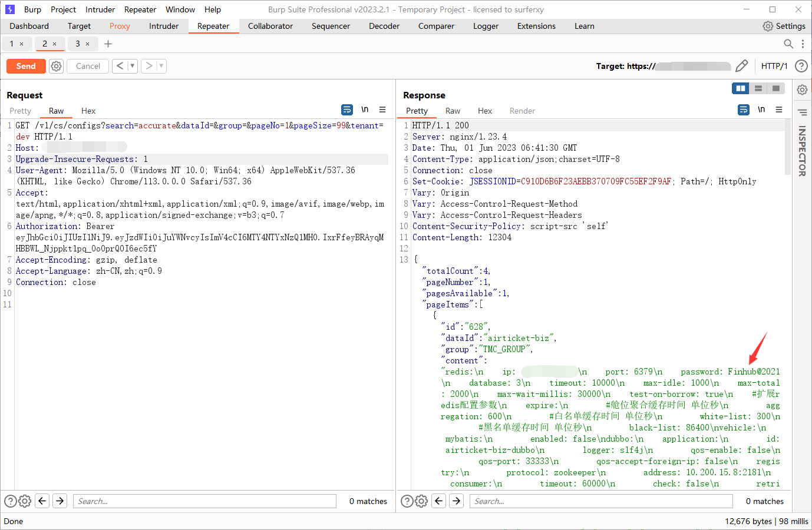Open help icon beside HTTP/1
The image size is (812, 530).
point(801,66)
